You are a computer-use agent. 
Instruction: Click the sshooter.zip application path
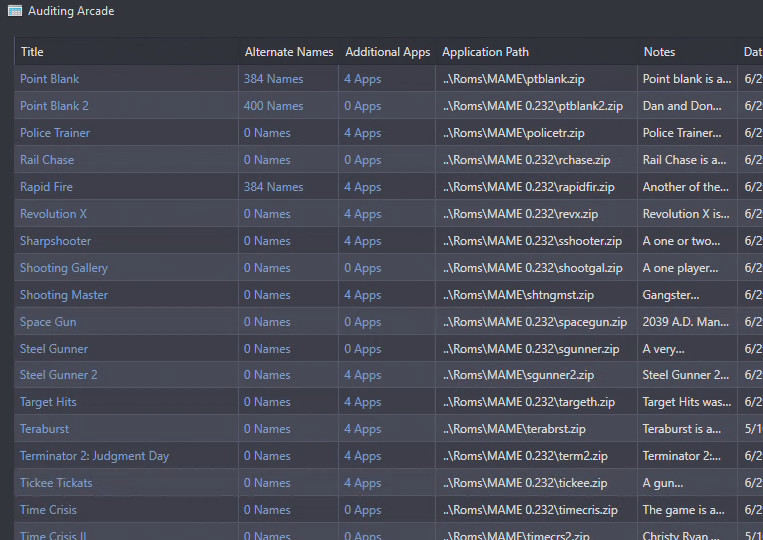(532, 241)
